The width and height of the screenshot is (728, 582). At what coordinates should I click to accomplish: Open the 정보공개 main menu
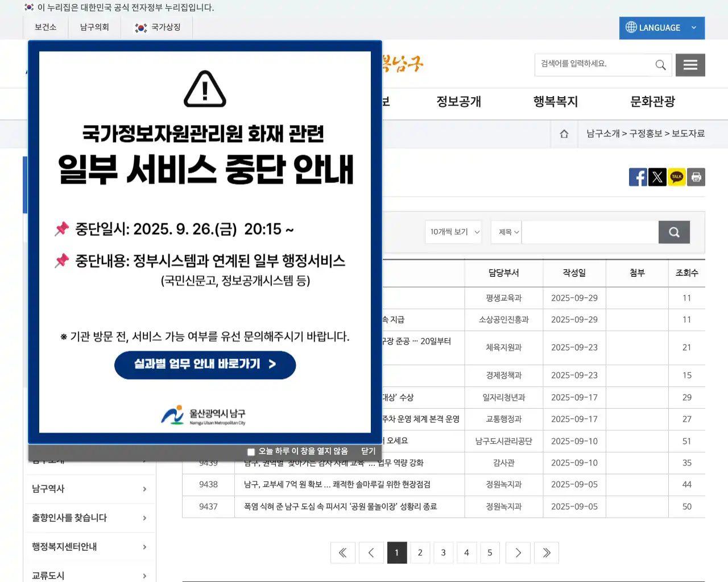click(x=459, y=102)
